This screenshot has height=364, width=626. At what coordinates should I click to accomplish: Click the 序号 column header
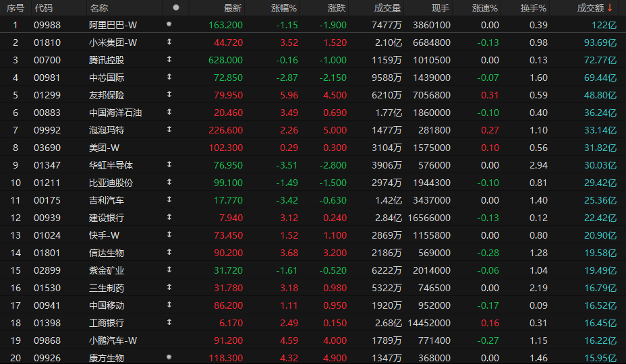click(15, 8)
